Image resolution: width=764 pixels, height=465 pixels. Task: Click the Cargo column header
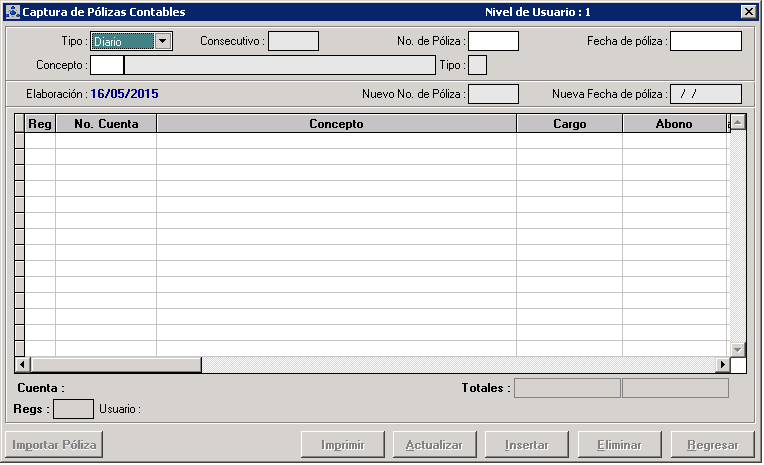[569, 124]
